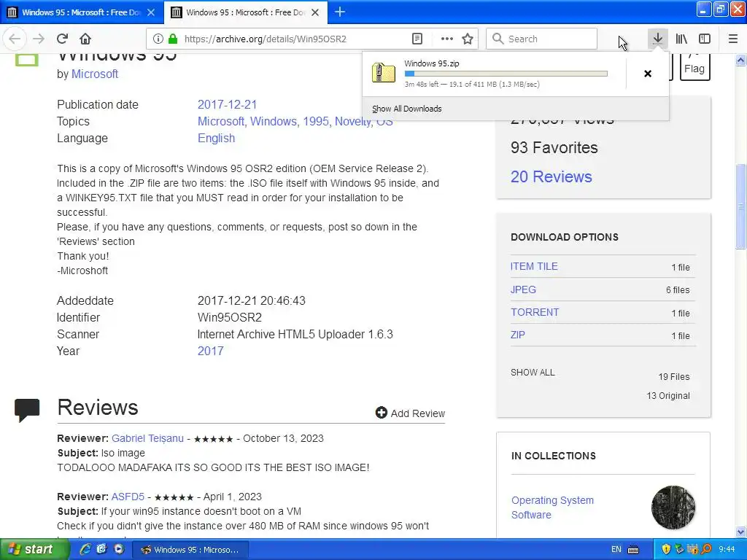Open the 2017-12-21 publication date link
The height and width of the screenshot is (560, 747).
click(x=228, y=104)
